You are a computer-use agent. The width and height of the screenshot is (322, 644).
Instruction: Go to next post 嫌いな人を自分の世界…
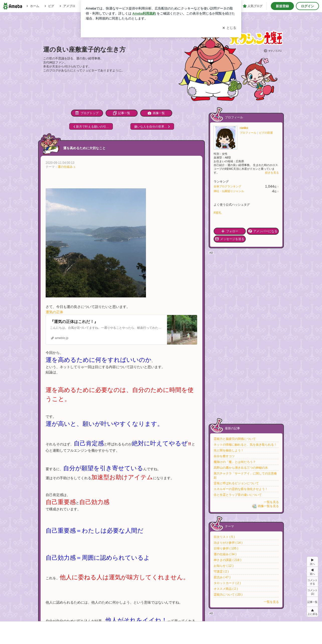[x=152, y=127]
